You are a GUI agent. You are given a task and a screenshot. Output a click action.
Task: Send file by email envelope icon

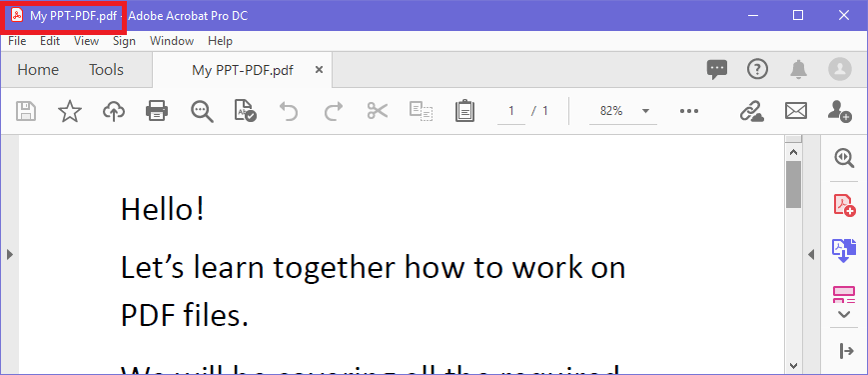tap(796, 111)
